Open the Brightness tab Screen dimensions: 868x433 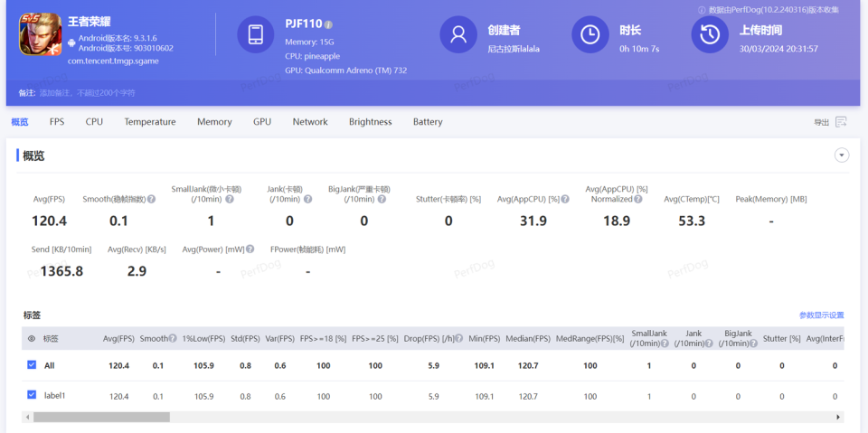pos(371,122)
